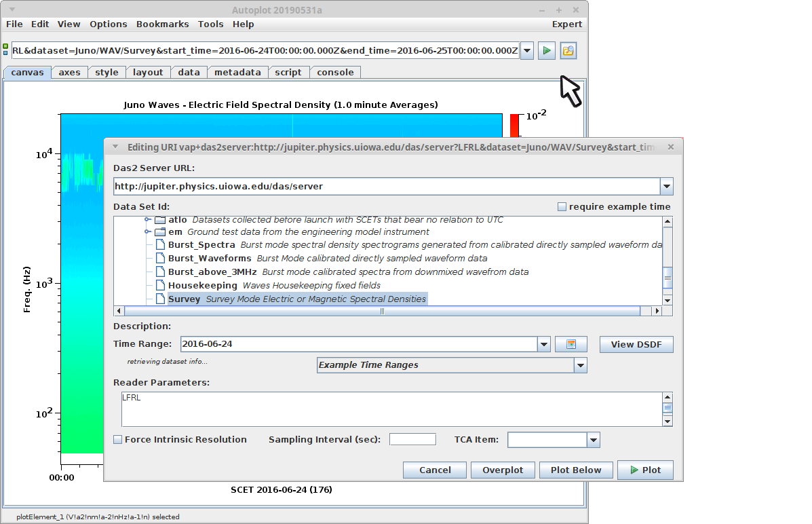Click the plot title Juno Waves text
The width and height of the screenshot is (812, 524).
tap(281, 105)
